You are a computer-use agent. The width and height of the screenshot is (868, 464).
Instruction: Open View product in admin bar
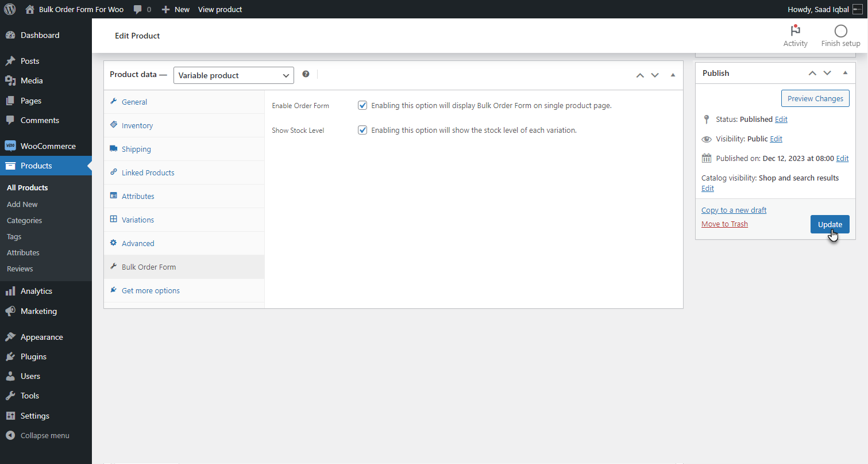pos(220,9)
